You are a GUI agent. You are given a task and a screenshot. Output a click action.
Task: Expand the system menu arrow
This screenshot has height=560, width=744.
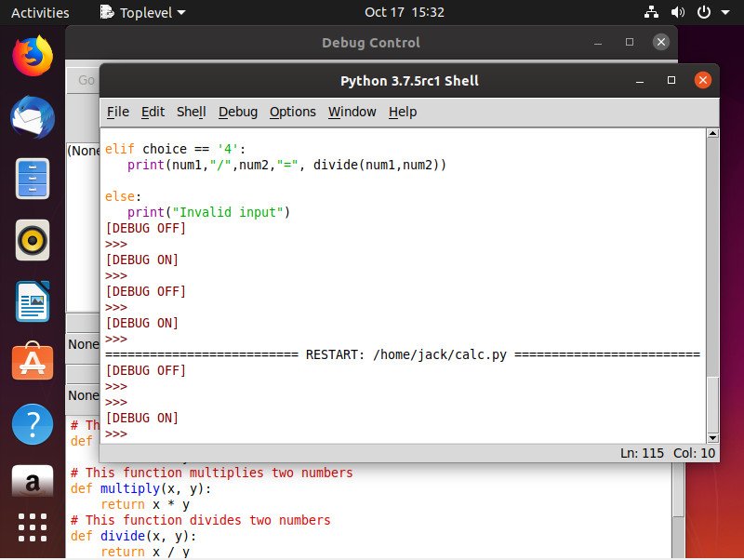[x=725, y=13]
